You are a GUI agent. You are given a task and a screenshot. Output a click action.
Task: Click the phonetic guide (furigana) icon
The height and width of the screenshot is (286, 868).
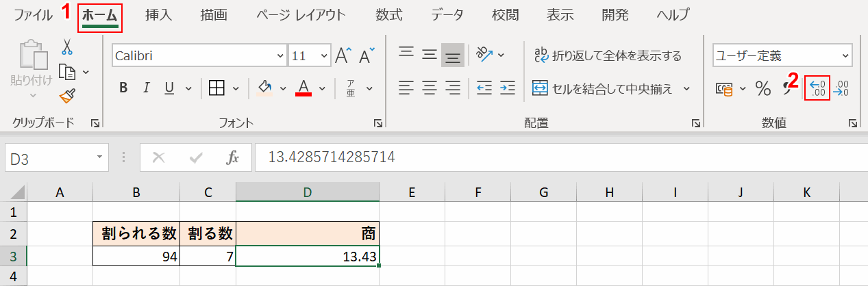(350, 88)
